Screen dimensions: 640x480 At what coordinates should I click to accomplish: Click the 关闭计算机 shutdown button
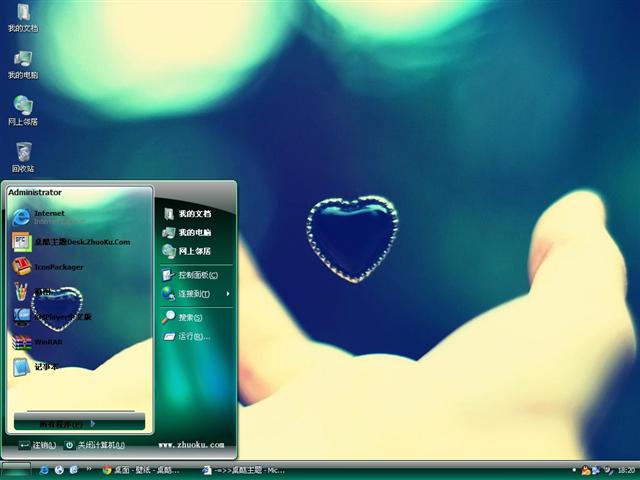coord(95,445)
